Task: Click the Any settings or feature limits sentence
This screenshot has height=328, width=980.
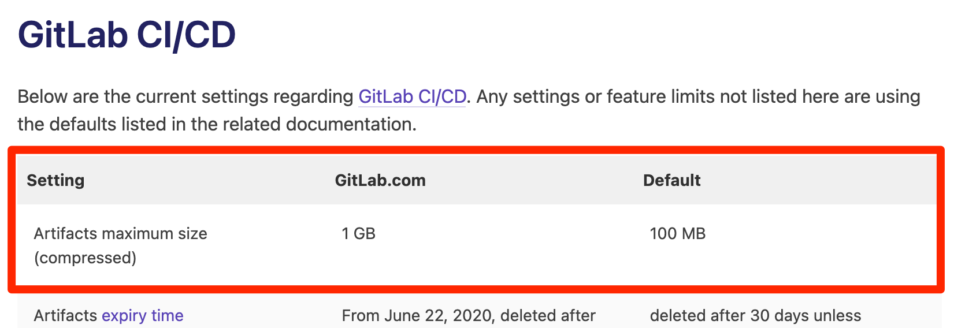Action: (698, 96)
